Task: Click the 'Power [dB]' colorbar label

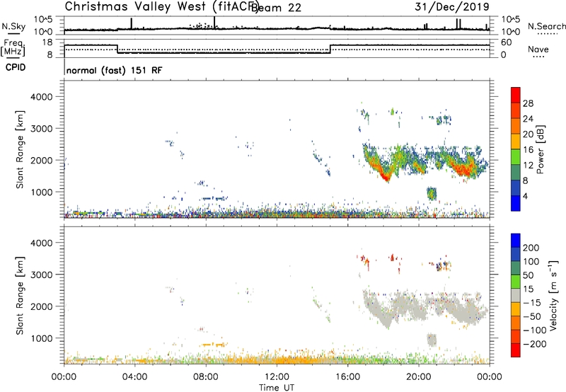Action: (541, 149)
